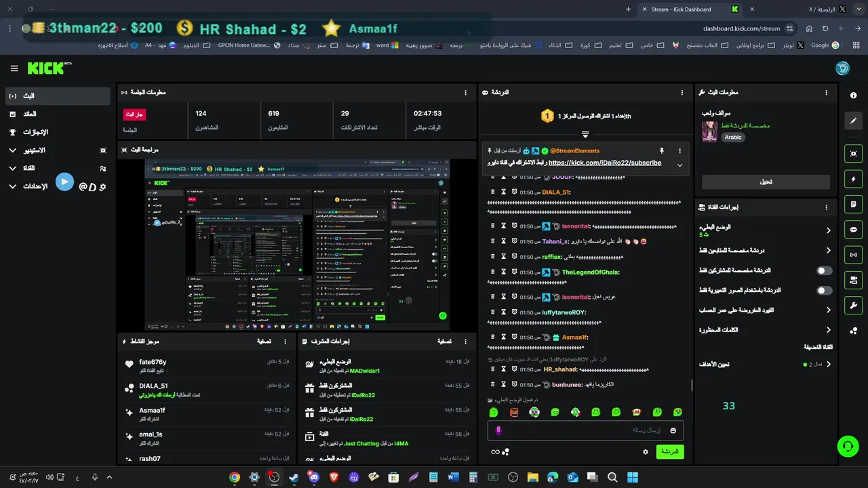Expand followers-only chat setting row
Screen dimensions: 868x488
click(x=764, y=250)
